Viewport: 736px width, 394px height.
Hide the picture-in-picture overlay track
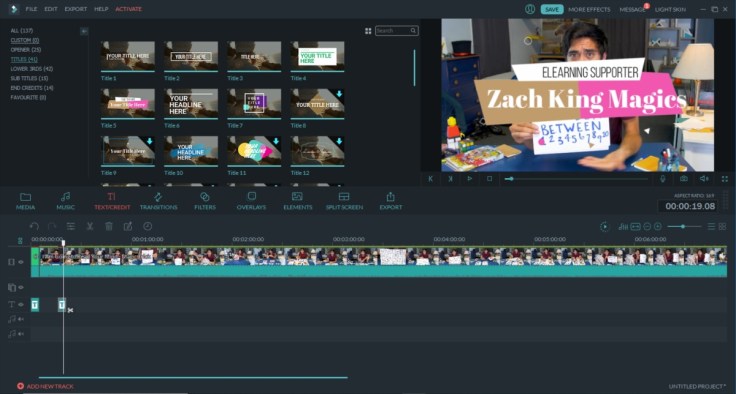[21, 287]
